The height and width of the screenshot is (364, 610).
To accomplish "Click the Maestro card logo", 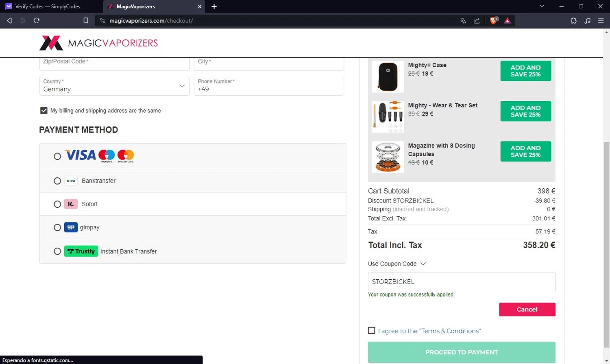I will pyautogui.click(x=107, y=156).
